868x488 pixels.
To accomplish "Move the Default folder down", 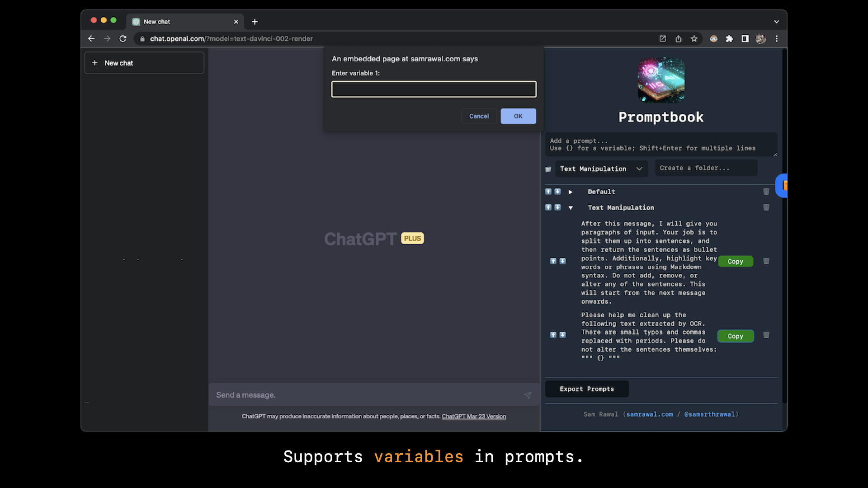I will pos(557,192).
